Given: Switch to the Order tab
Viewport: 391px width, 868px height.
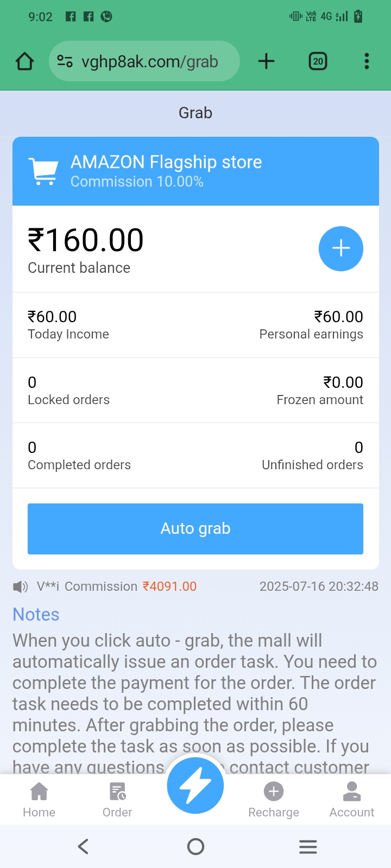Looking at the screenshot, I should coord(117,799).
